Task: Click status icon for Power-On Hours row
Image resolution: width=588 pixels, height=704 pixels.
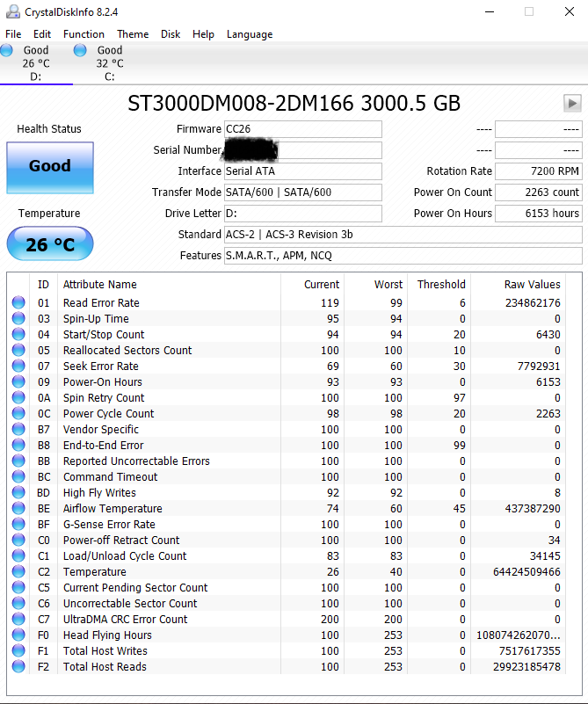Action: (x=18, y=381)
